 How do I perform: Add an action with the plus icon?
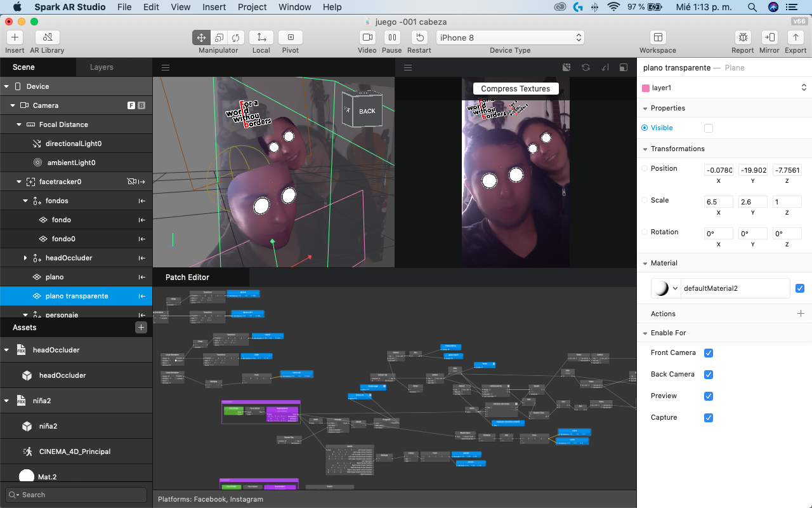click(801, 314)
